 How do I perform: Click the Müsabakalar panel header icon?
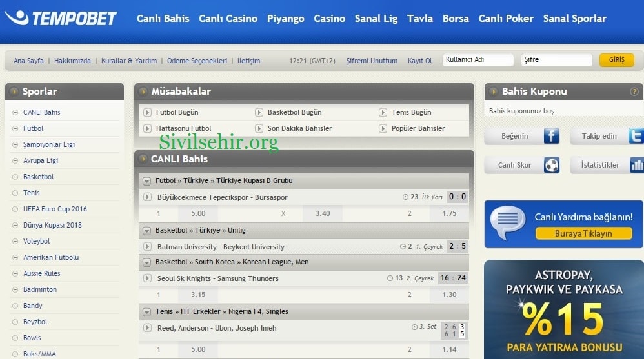click(x=143, y=91)
